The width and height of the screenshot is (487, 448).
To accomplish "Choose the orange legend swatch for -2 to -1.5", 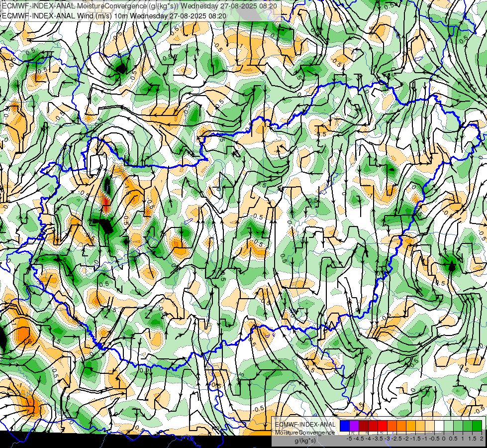I will 401,426.
